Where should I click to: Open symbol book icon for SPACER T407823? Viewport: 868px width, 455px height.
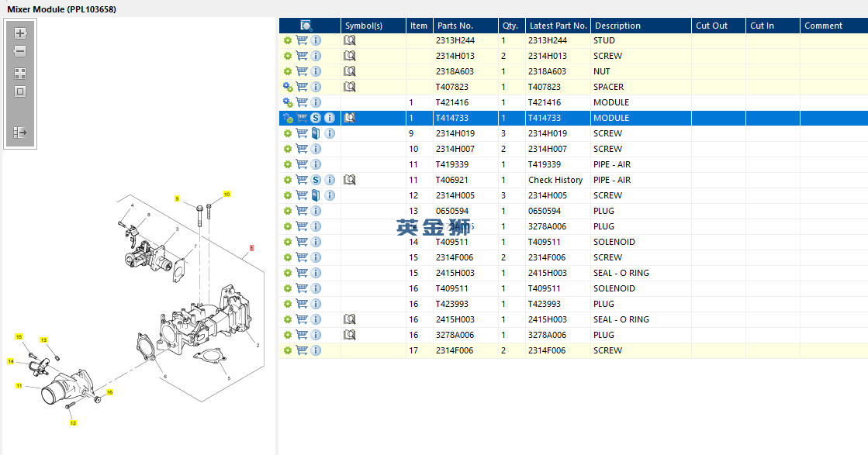349,87
